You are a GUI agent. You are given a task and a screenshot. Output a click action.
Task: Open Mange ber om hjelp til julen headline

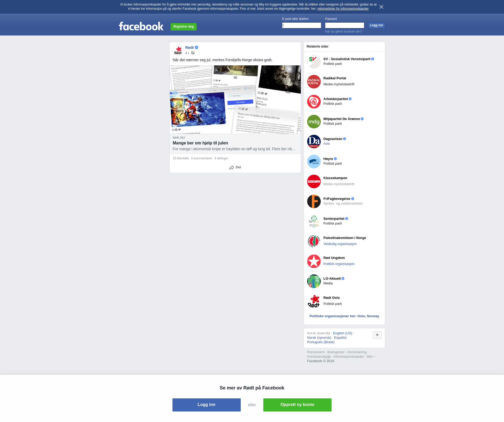pos(200,143)
